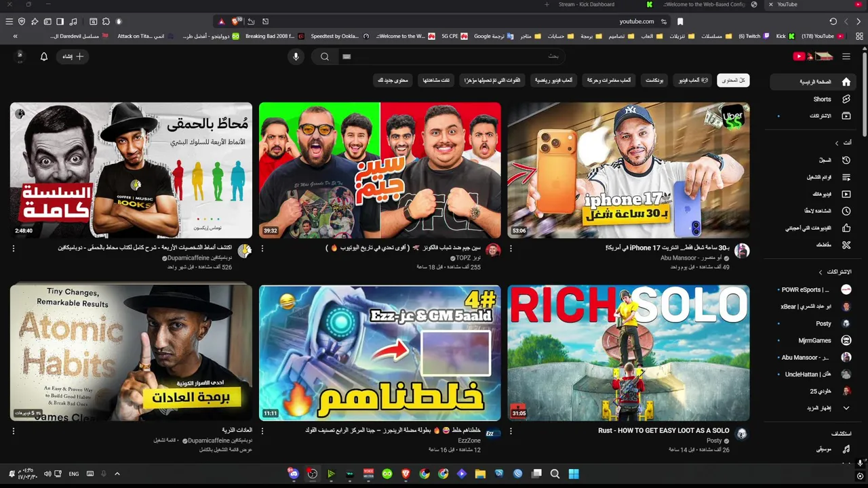Click the youtube.com address bar
The height and width of the screenshot is (488, 868).
(636, 22)
